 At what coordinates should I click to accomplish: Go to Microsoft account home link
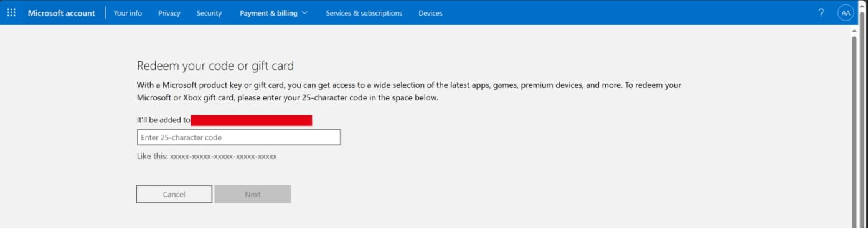coord(62,13)
